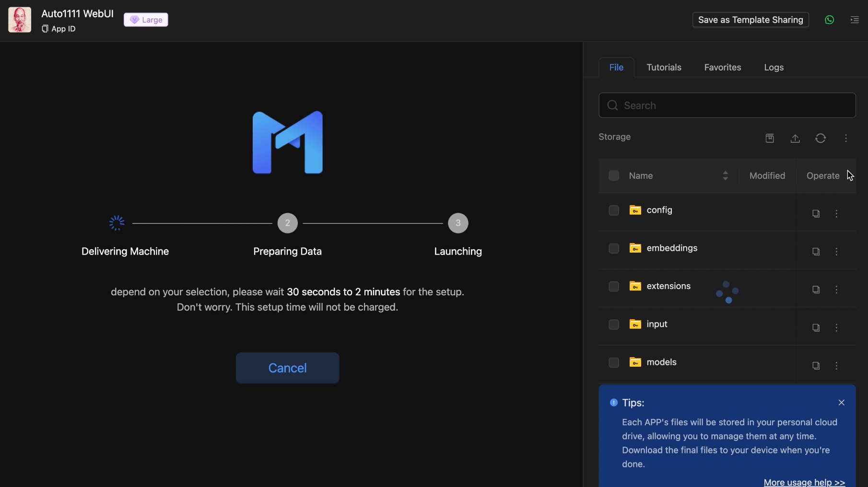Open more options for extensions folder
868x487 pixels.
click(836, 290)
